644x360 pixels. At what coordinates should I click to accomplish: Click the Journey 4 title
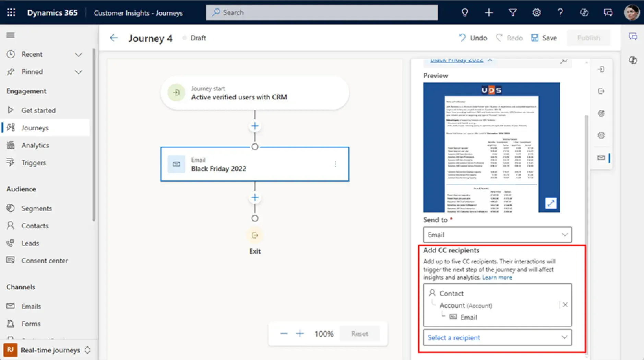click(x=151, y=38)
